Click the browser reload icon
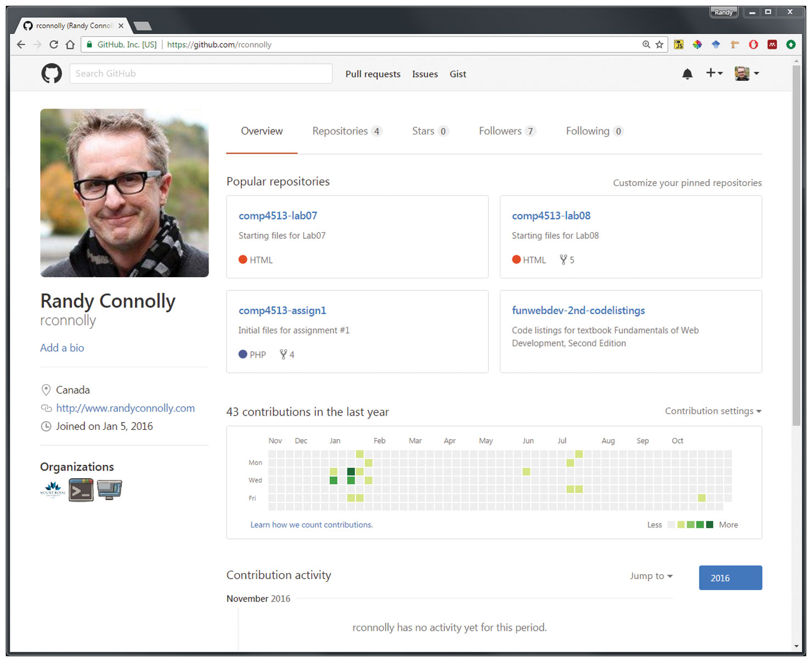The image size is (812, 662). 54,44
